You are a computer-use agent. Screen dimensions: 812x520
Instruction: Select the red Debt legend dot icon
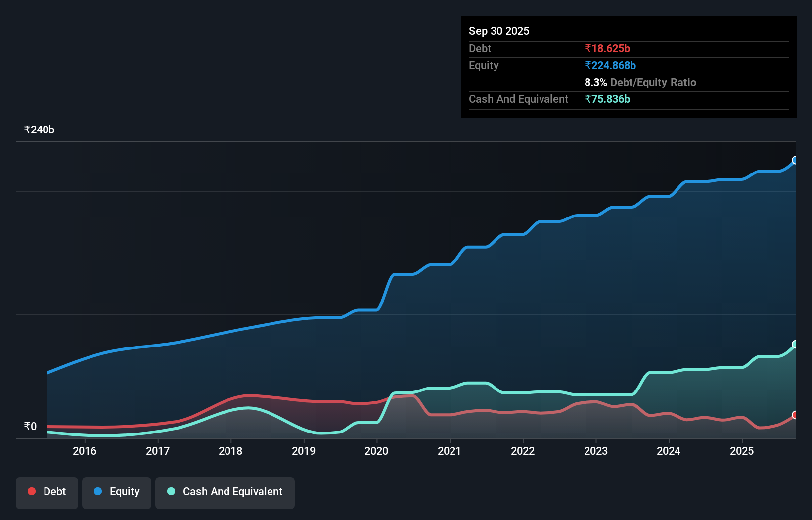[31, 491]
